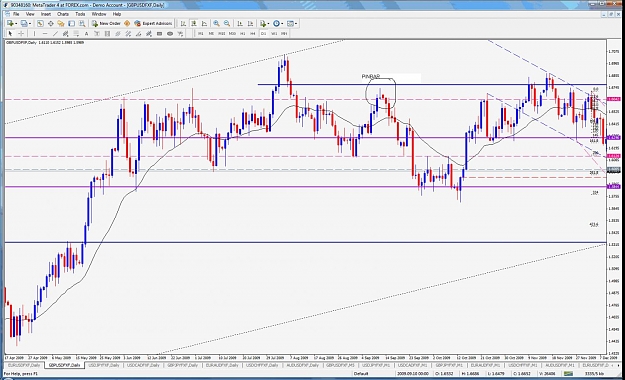Switch to GBPUSDFXF,M5 chart tab
Viewport: 625px width, 380px height.
[340, 365]
